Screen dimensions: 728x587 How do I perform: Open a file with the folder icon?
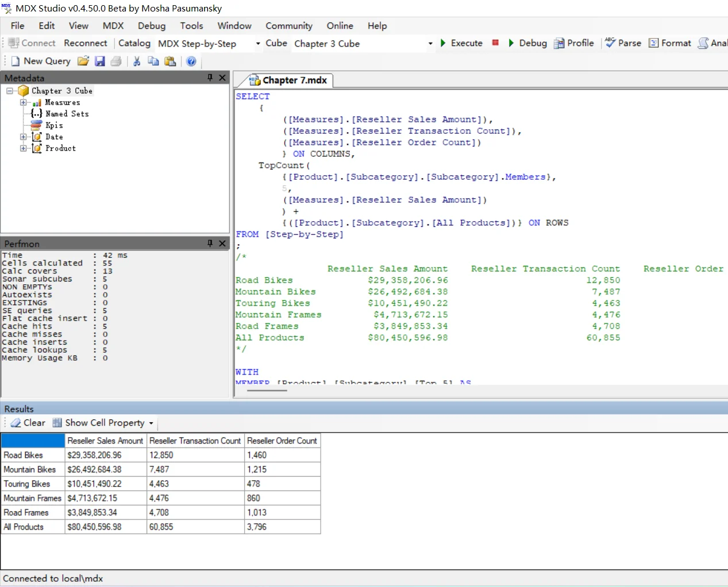(83, 61)
